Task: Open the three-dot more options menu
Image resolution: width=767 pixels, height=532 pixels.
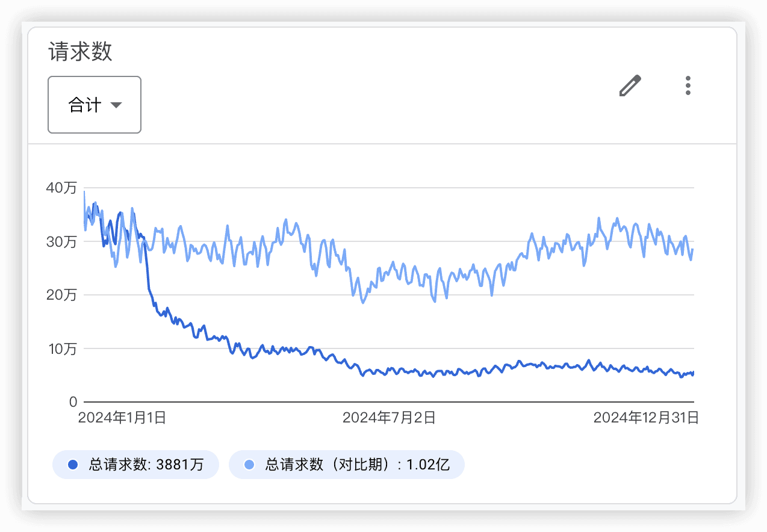Action: coord(688,86)
